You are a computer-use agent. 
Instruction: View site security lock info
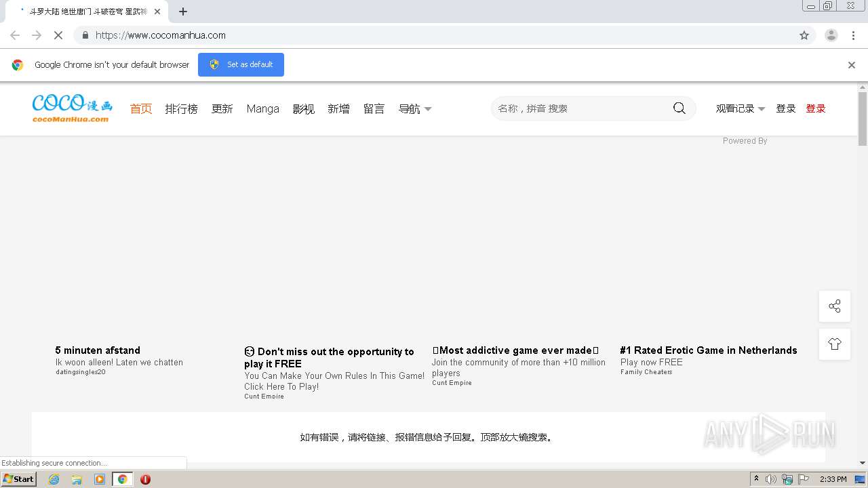pos(85,35)
